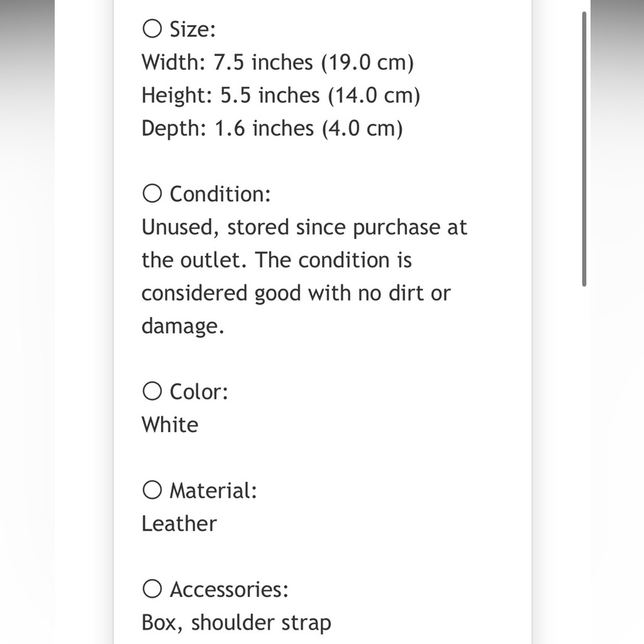Click the circle bullet beside Size
This screenshot has height=644, width=644.
click(x=152, y=29)
